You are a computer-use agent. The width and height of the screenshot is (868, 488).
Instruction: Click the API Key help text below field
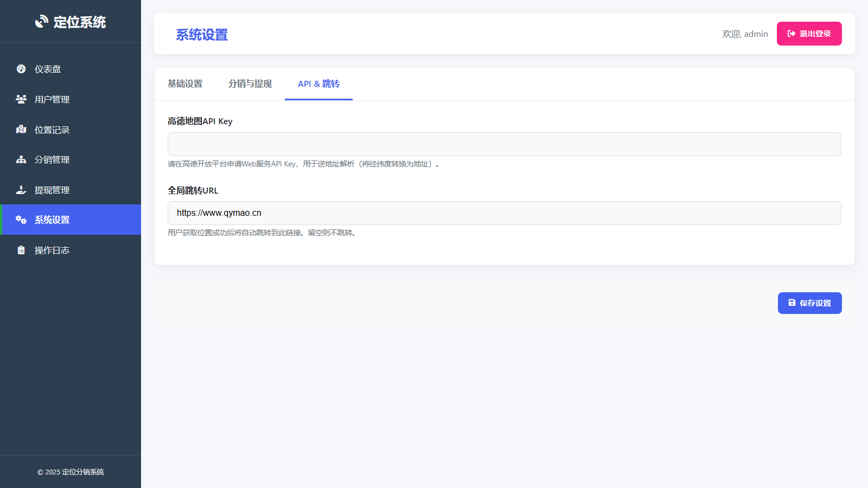303,164
